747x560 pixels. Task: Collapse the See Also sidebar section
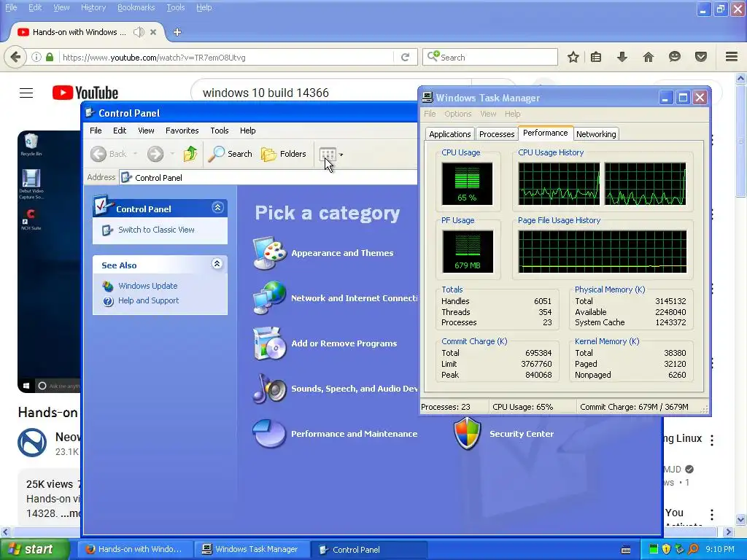217,264
